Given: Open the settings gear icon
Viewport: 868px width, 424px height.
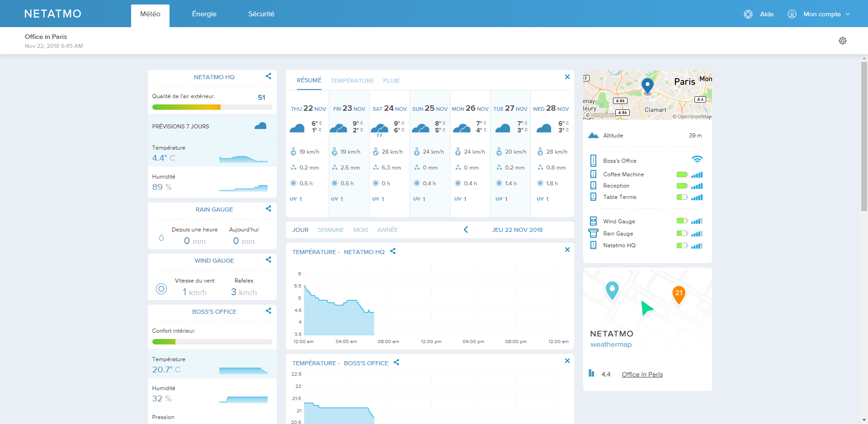Looking at the screenshot, I should (843, 41).
